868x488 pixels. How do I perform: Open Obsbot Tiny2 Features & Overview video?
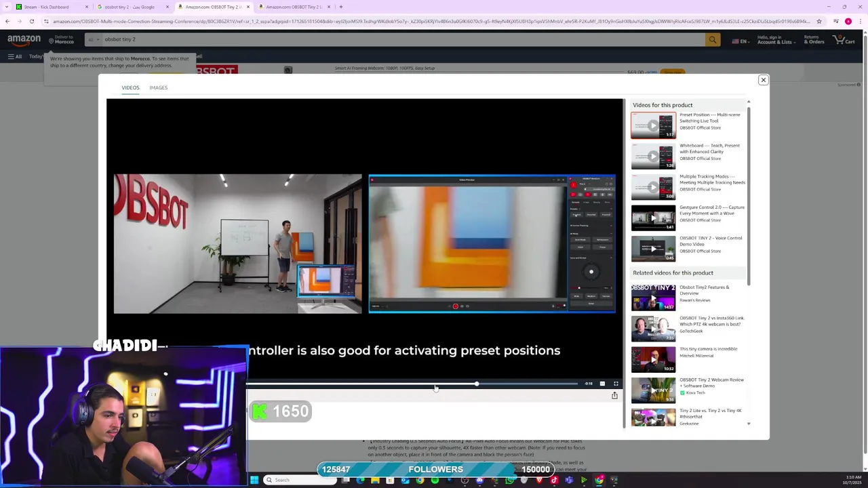pyautogui.click(x=653, y=298)
